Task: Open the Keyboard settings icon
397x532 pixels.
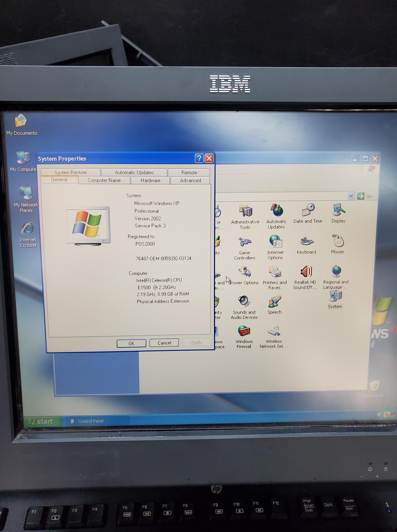Action: tap(306, 245)
